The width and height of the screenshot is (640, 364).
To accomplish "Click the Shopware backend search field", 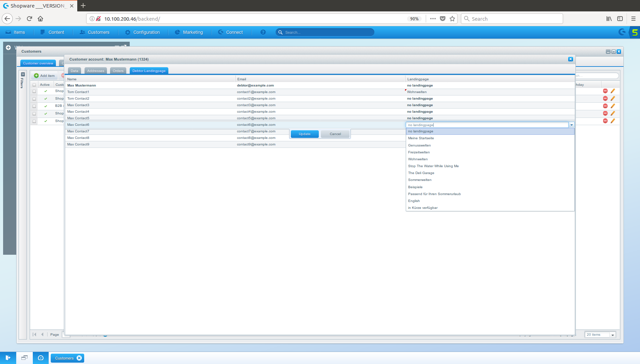I will tap(328, 32).
